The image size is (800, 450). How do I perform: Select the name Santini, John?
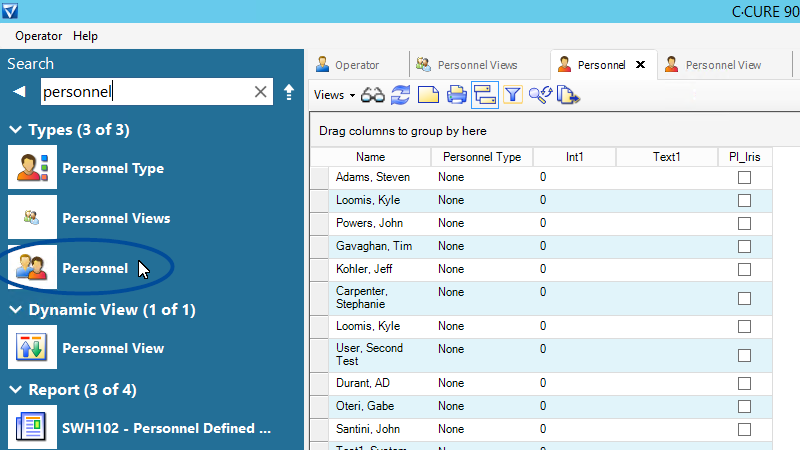click(x=367, y=429)
